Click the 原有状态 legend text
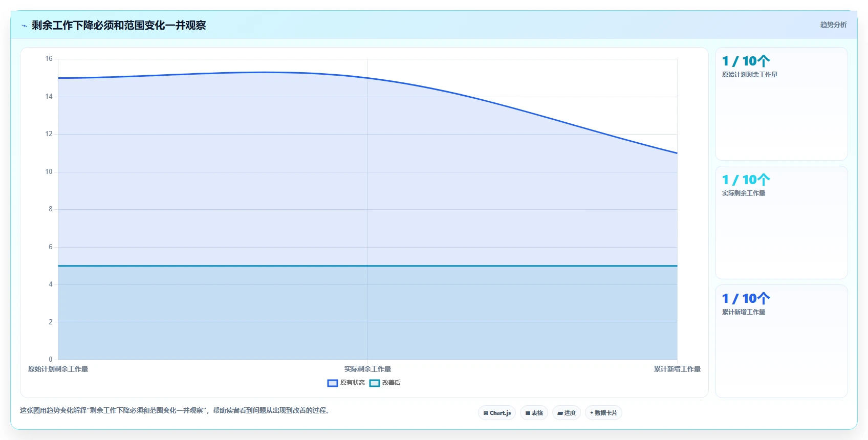Viewport: 868px width, 440px height. click(x=353, y=383)
